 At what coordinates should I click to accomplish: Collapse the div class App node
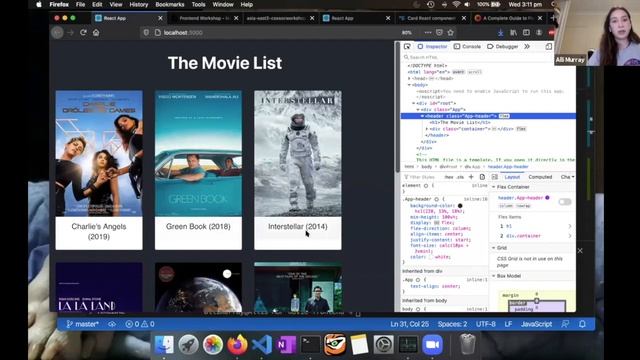pos(418,109)
